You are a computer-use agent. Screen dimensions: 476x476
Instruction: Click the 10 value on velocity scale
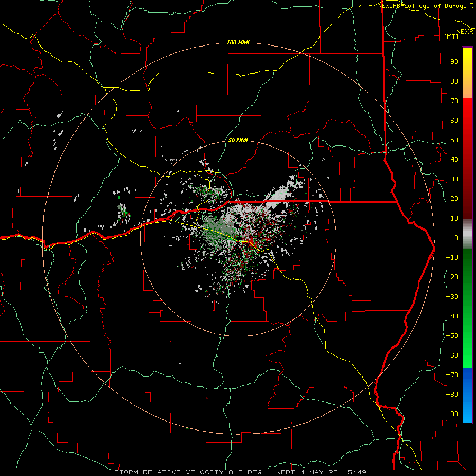(x=454, y=218)
